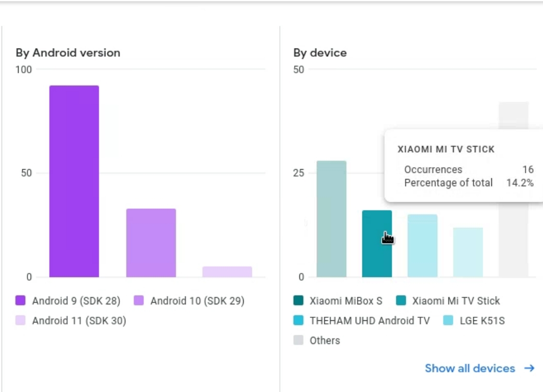This screenshot has height=392, width=543.
Task: Toggle the Others series off in device chart
Action: (298, 340)
